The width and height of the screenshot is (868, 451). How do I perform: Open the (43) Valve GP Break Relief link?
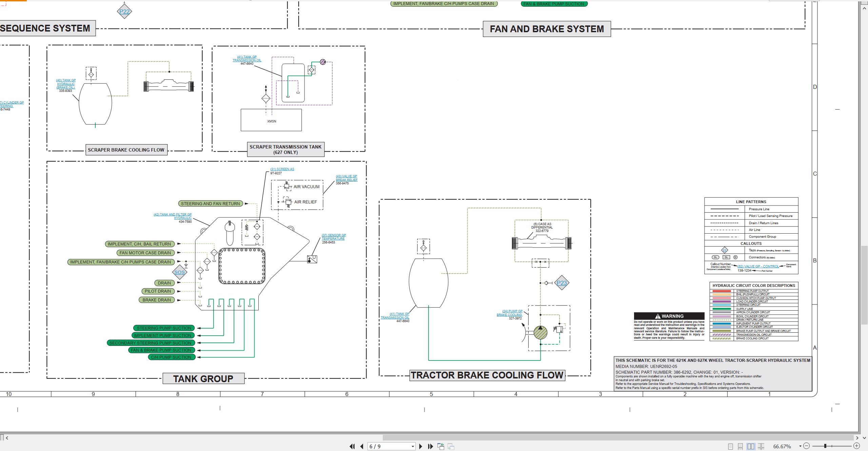coord(347,178)
